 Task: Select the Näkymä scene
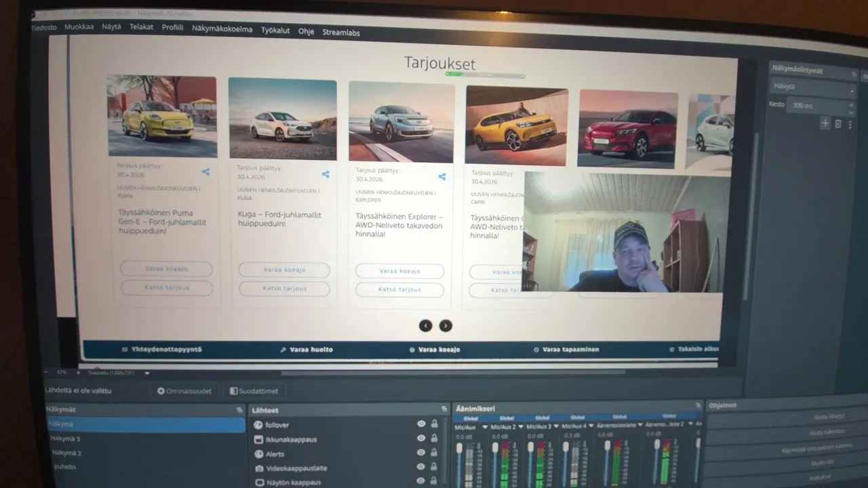coord(145,424)
